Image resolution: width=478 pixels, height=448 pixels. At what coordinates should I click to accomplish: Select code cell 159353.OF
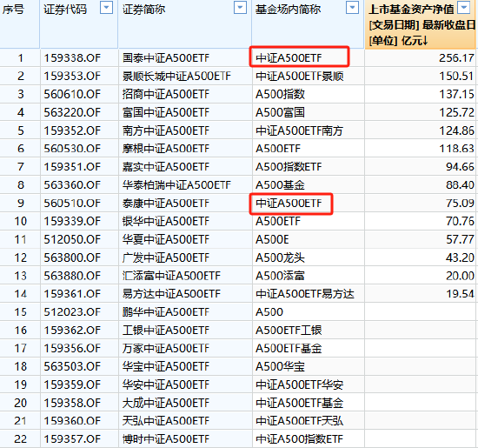79,76
